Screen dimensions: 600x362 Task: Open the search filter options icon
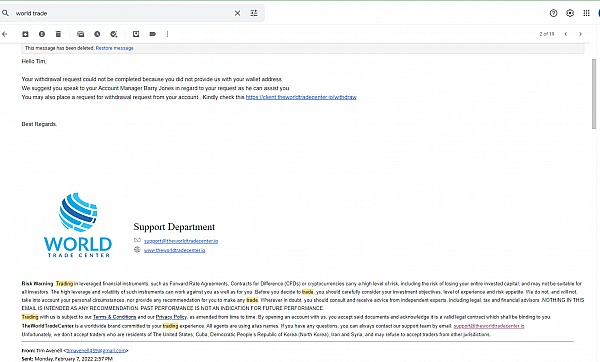coord(254,13)
